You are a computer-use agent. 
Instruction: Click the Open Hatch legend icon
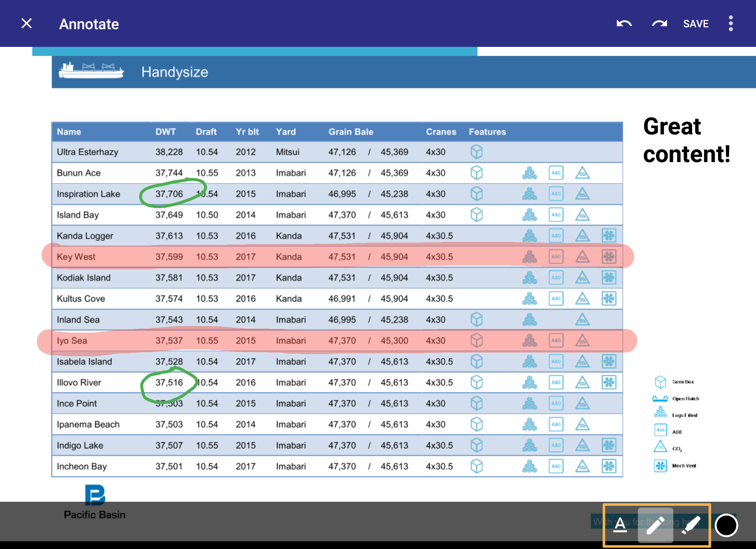pyautogui.click(x=660, y=398)
